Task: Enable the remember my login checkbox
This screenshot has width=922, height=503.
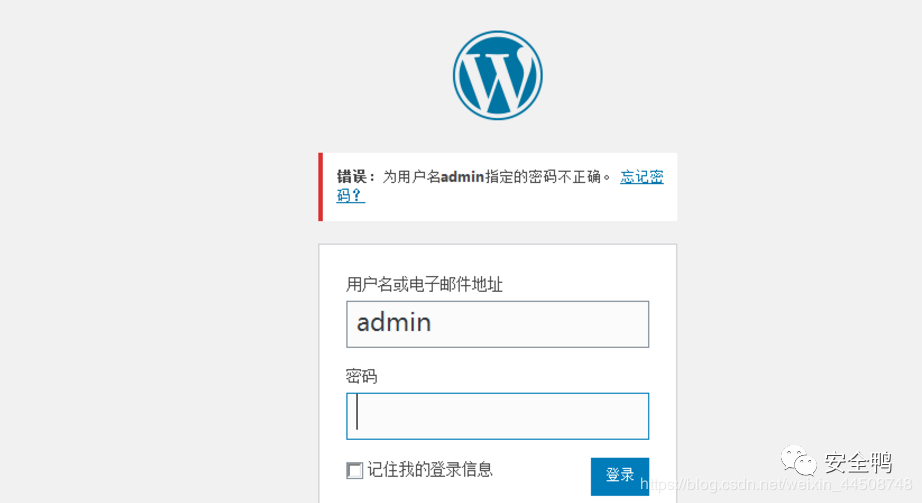Action: pos(355,470)
